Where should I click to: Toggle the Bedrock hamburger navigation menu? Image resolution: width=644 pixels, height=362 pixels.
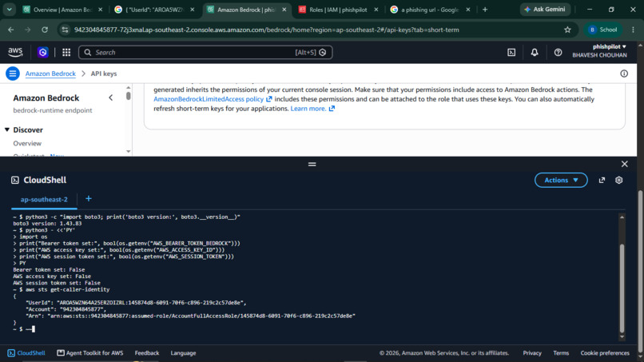[x=13, y=74]
